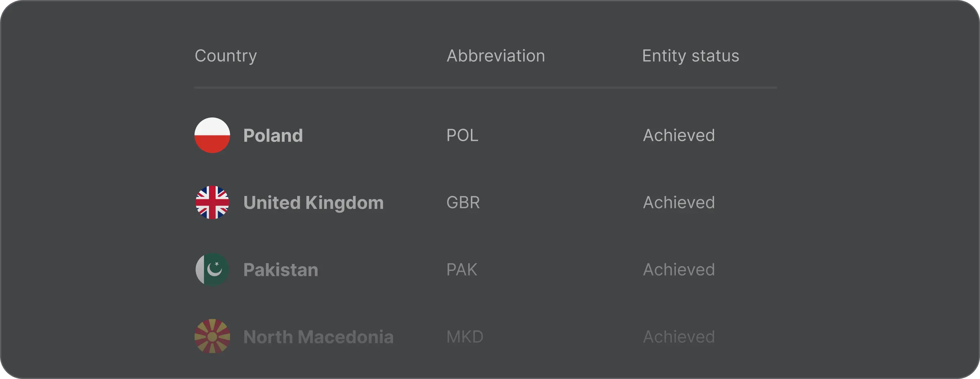980x379 pixels.
Task: Sort by the Country column header
Action: click(226, 56)
